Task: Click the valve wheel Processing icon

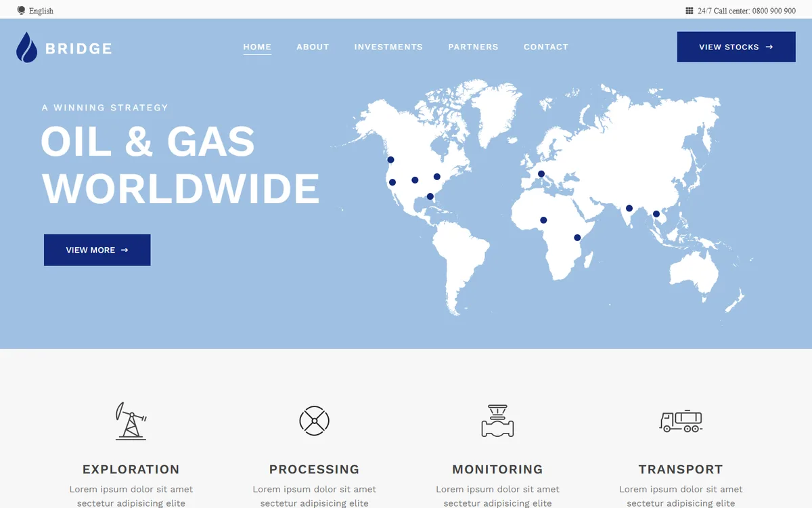Action: (314, 421)
